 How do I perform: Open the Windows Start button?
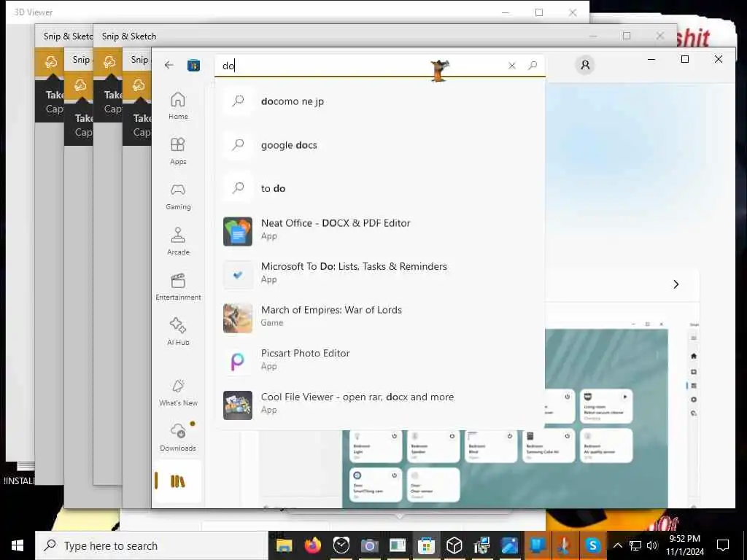pos(18,545)
